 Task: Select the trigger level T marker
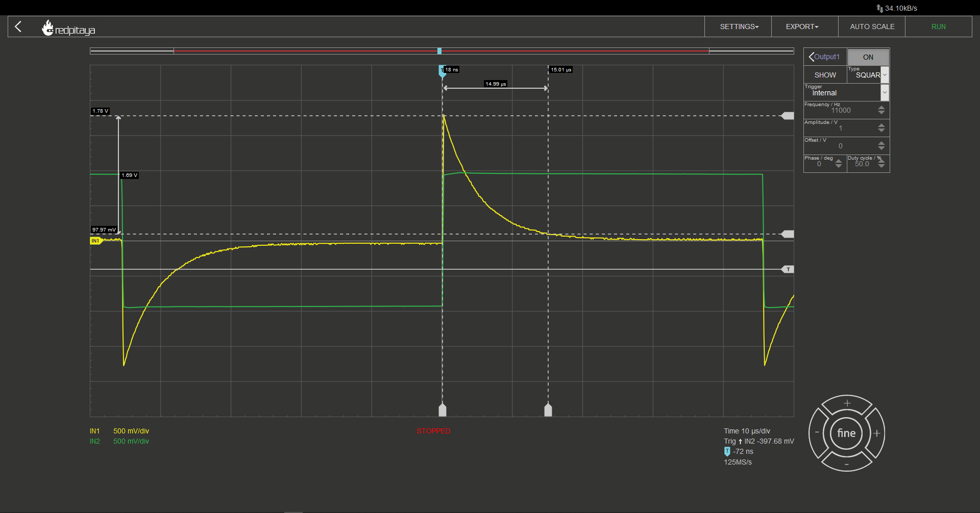coord(788,269)
